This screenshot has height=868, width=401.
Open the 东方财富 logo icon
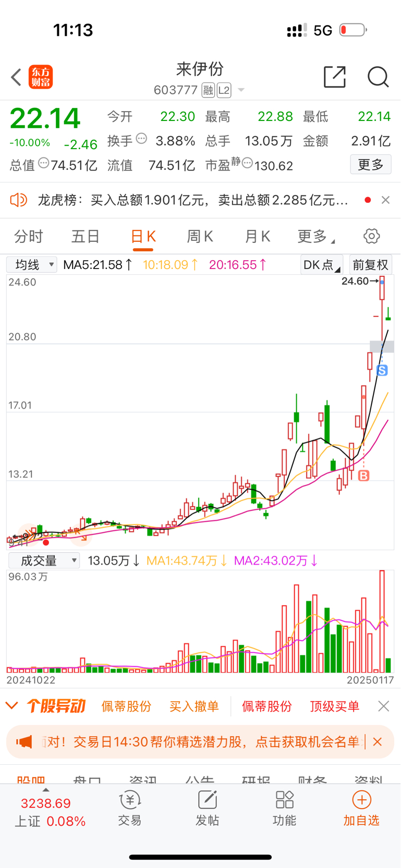[41, 77]
